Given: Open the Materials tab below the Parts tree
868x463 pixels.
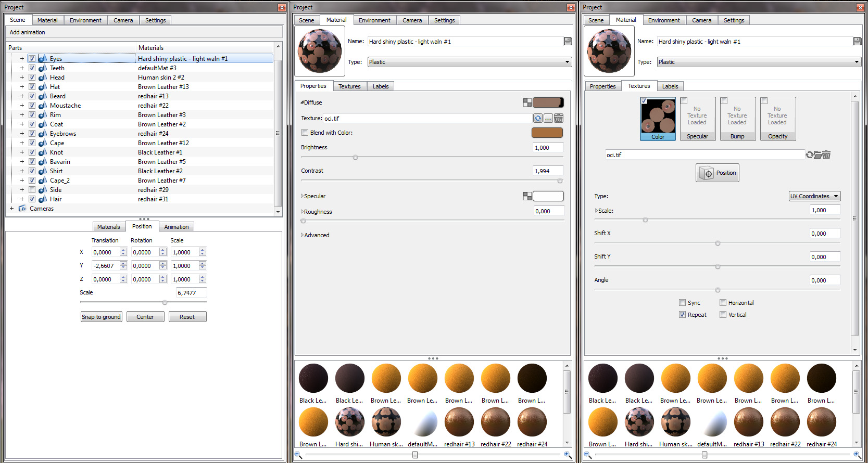Looking at the screenshot, I should point(109,227).
